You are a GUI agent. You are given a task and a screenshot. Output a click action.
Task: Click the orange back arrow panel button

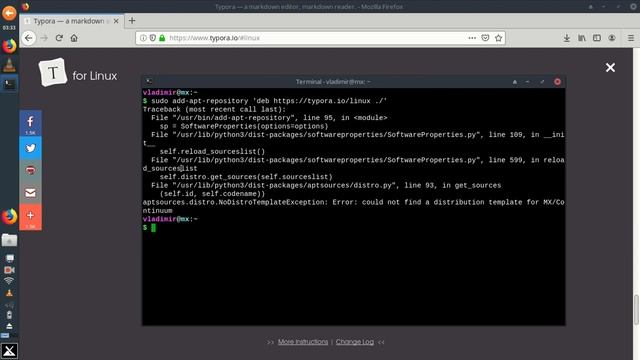pos(9,13)
